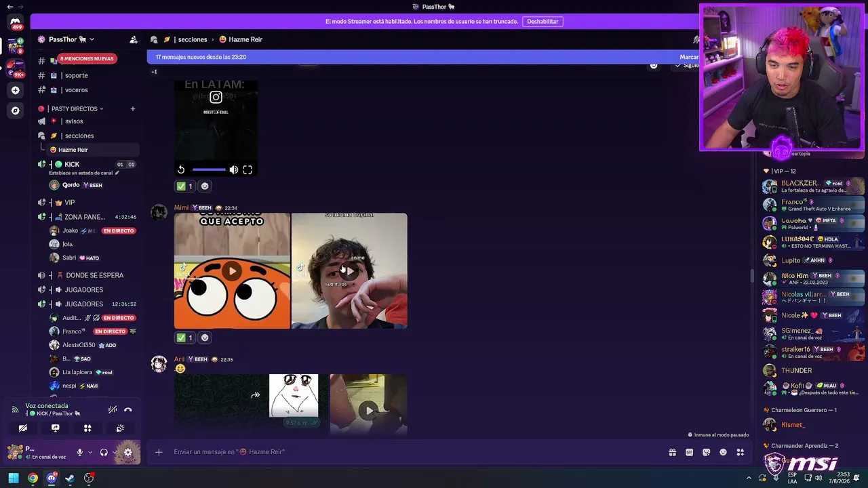Open the sticker picker

click(x=707, y=453)
